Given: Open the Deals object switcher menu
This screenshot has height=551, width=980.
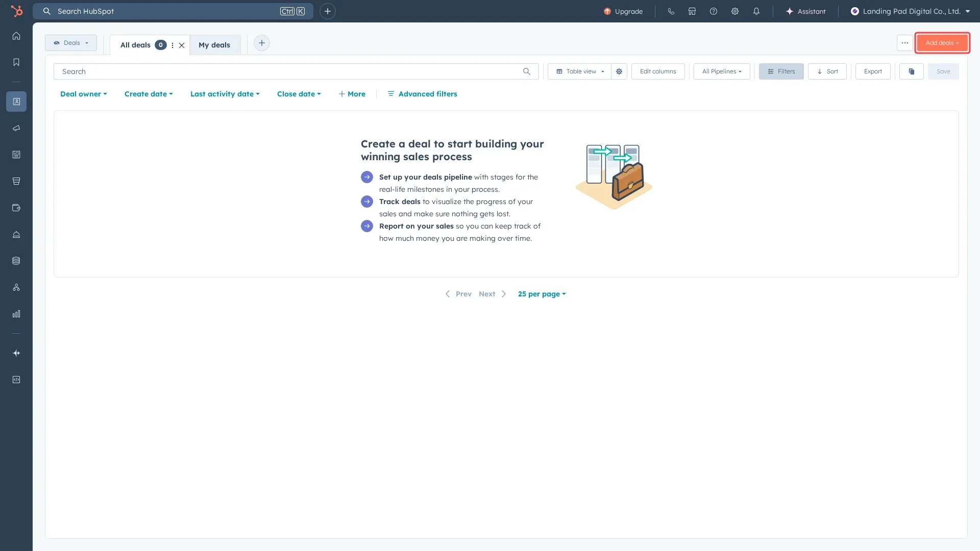Looking at the screenshot, I should point(70,43).
